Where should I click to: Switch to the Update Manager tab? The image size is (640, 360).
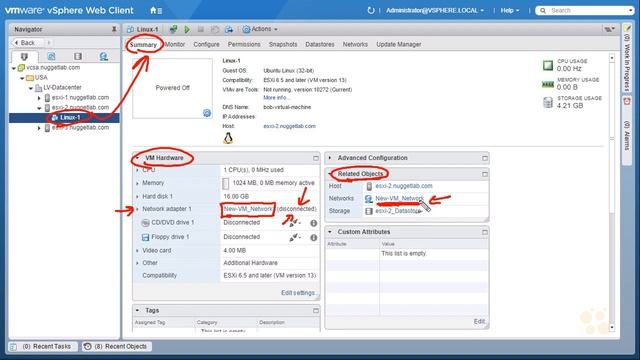399,44
